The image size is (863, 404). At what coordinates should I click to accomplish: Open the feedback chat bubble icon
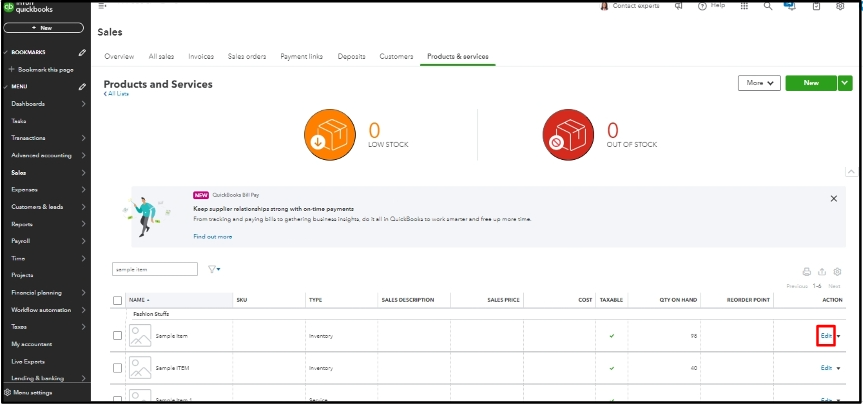pyautogui.click(x=679, y=6)
